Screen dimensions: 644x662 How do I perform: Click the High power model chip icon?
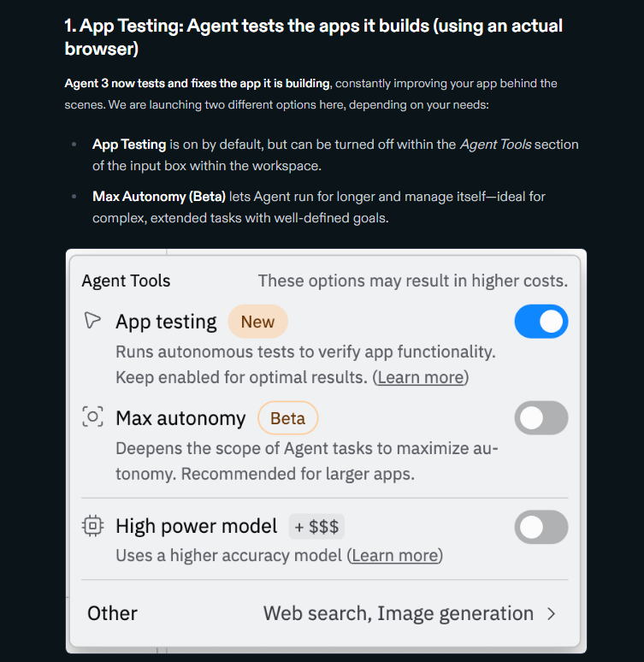[92, 526]
